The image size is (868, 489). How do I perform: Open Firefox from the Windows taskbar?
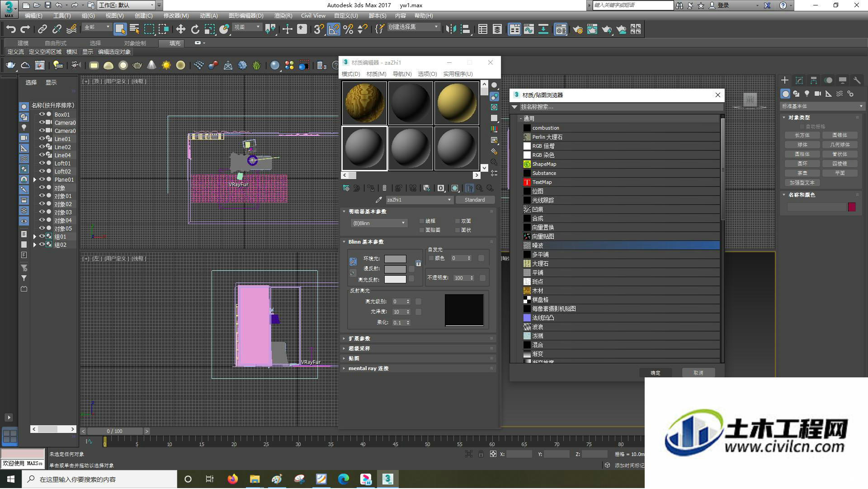(x=232, y=480)
